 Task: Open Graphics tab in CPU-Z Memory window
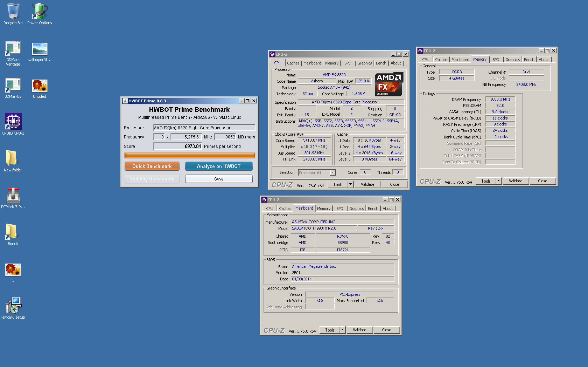tap(512, 60)
